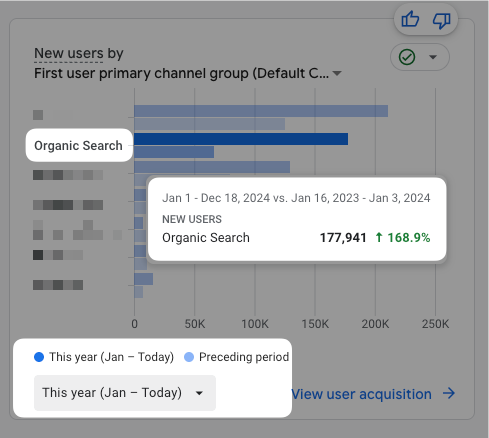This screenshot has width=489, height=438.
Task: Click the Organic Search axis label
Action: [x=78, y=146]
